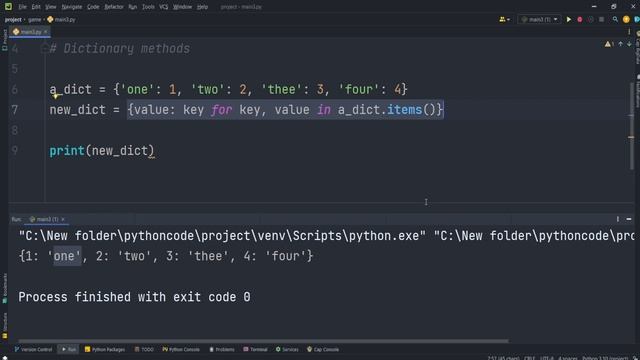
Task: Click the intention bulb near a_dict
Action: coord(56,96)
